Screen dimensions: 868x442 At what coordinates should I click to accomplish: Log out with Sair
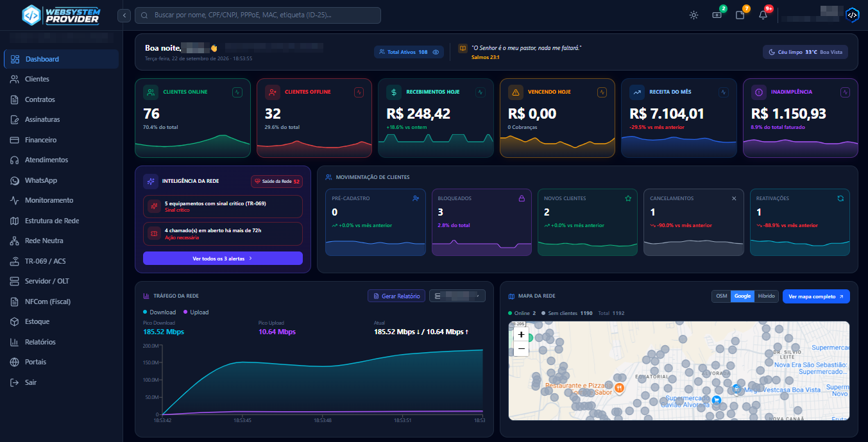(x=62, y=382)
